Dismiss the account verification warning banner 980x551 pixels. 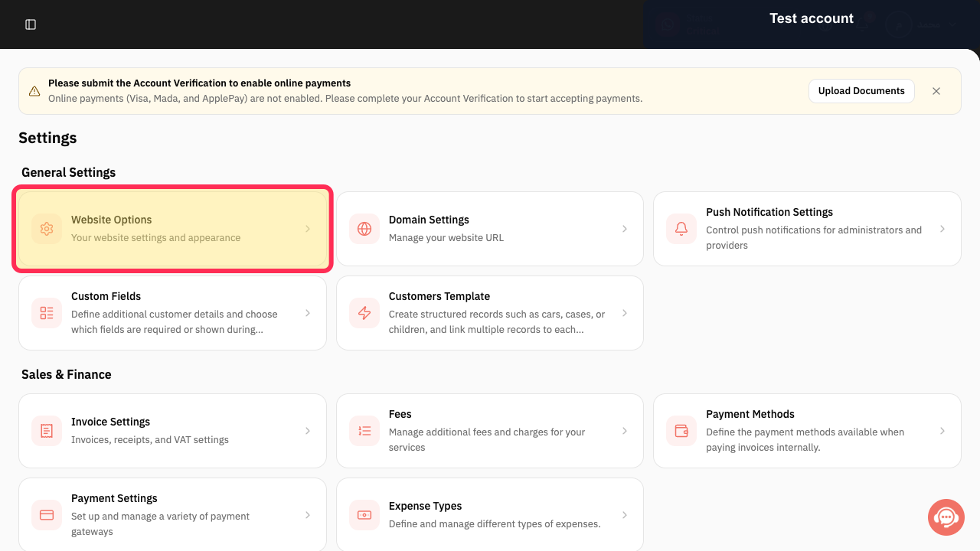click(x=936, y=91)
